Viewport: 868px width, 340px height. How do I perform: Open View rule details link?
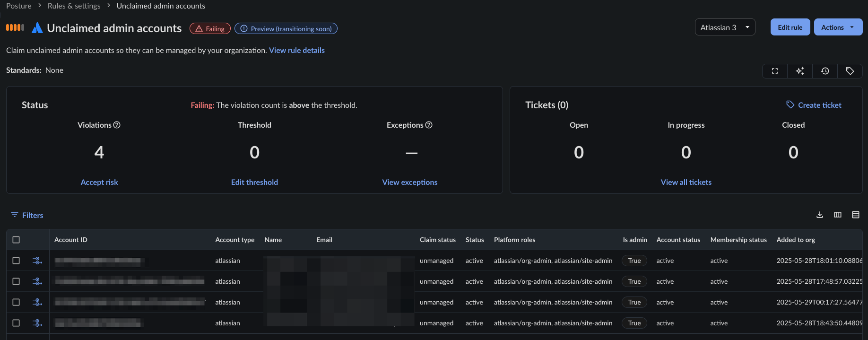click(x=297, y=50)
